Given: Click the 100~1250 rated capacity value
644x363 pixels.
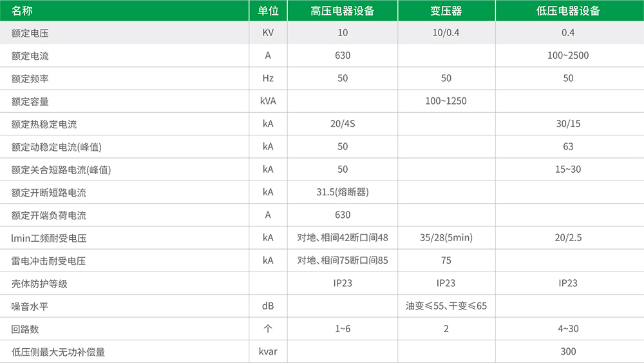Looking at the screenshot, I should pos(446,101).
